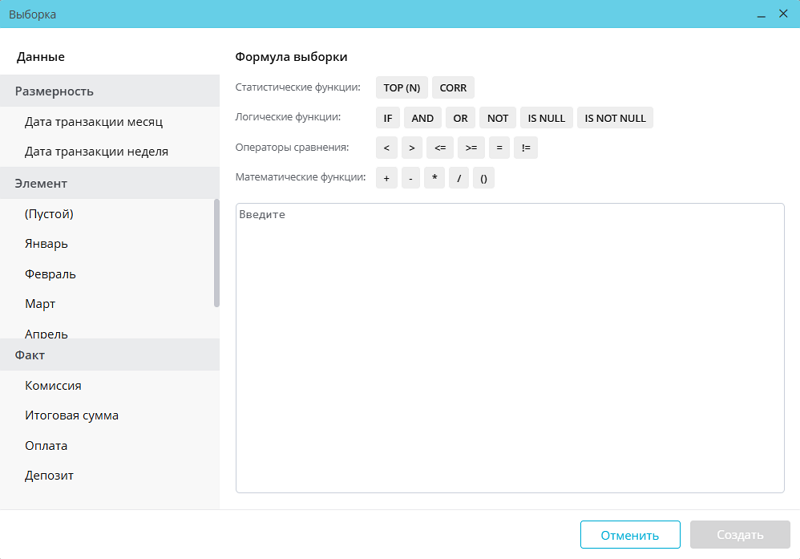
Task: Insert the division slash operator
Action: click(459, 178)
